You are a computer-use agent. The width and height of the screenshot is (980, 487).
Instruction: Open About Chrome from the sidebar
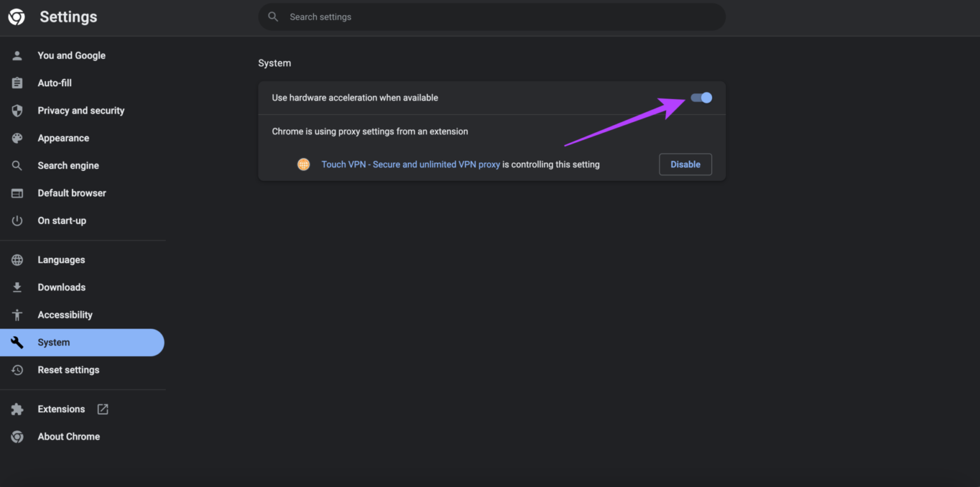(68, 436)
